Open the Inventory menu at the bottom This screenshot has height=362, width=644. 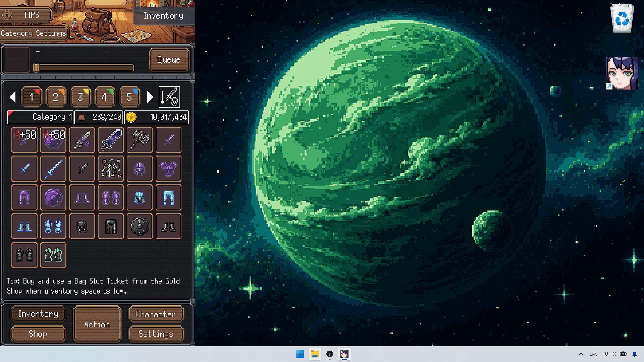click(x=38, y=314)
